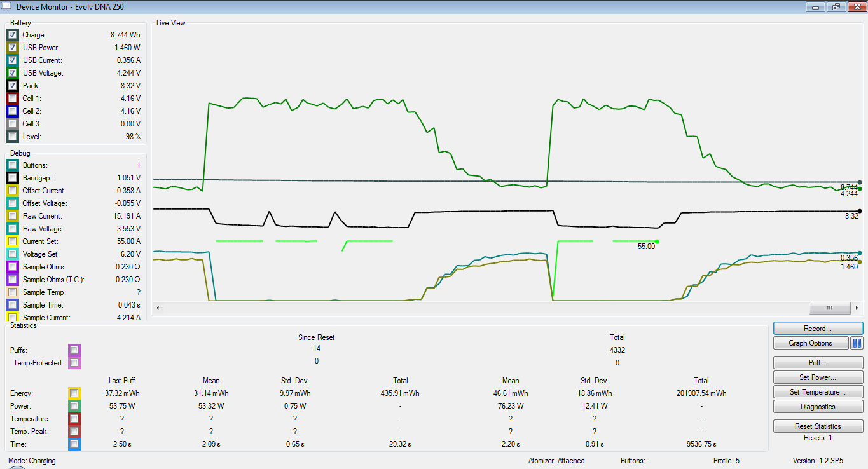
Task: Open Graph Options
Action: coord(811,343)
